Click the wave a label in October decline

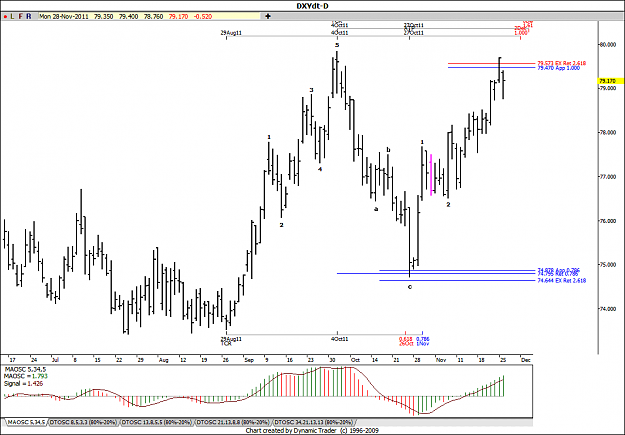[x=376, y=209]
